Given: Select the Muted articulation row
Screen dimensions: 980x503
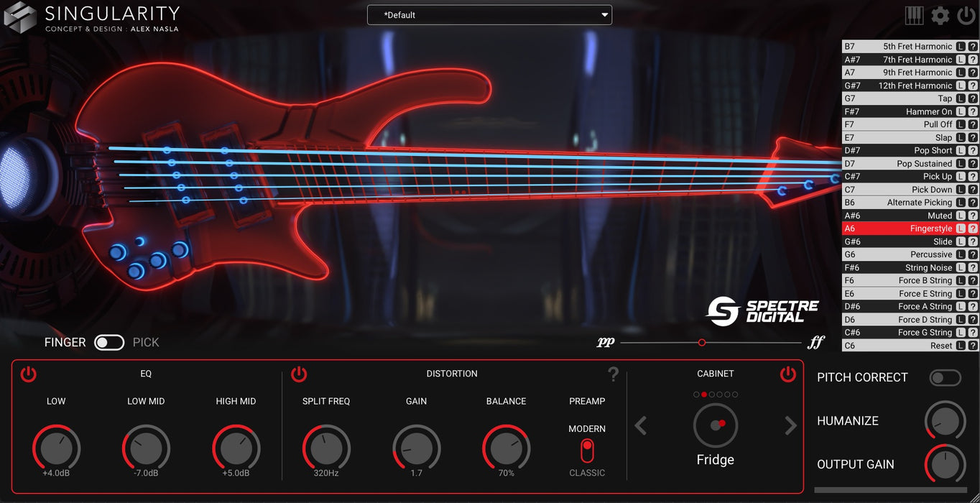Looking at the screenshot, I should (905, 215).
